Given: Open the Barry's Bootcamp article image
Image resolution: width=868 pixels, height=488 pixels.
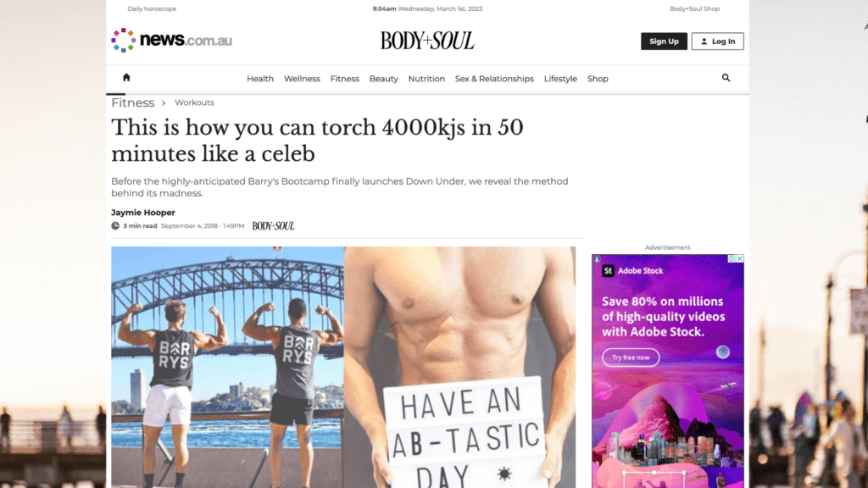Looking at the screenshot, I should click(343, 367).
